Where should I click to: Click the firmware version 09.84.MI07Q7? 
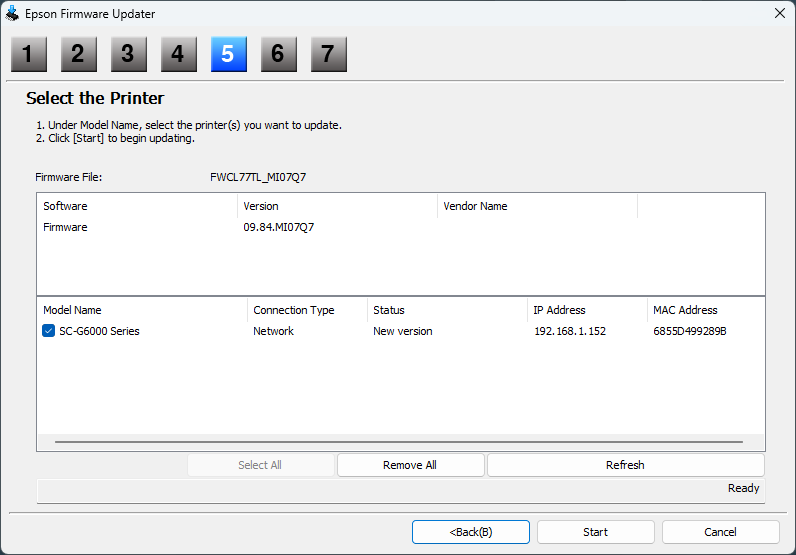[279, 227]
